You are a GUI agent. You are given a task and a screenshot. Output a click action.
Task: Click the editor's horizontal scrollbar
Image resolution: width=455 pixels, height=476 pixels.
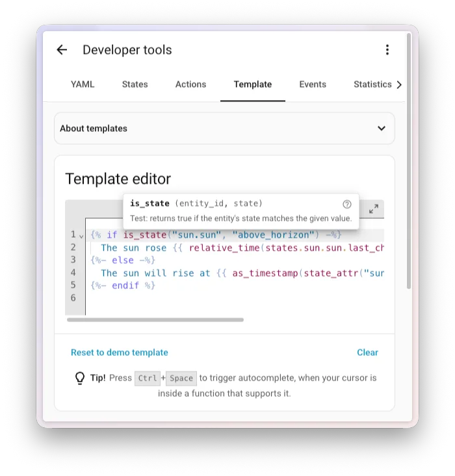(155, 319)
